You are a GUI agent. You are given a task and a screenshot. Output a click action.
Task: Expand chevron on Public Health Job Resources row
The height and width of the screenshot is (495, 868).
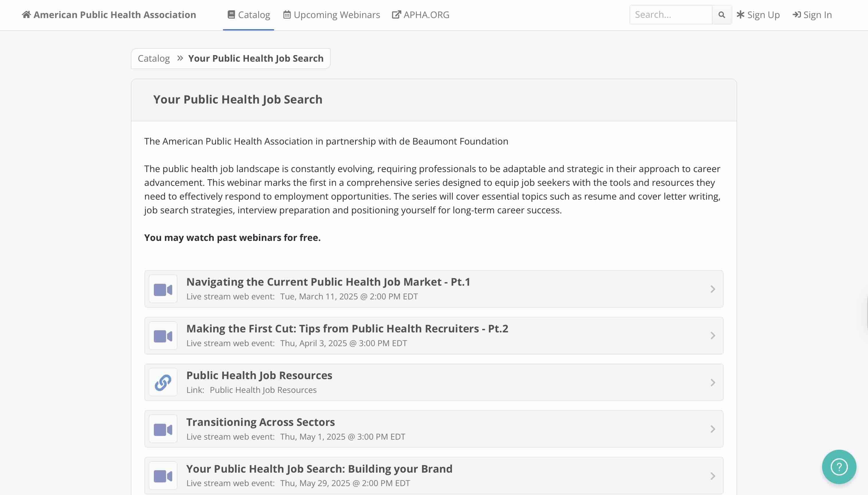tap(712, 383)
